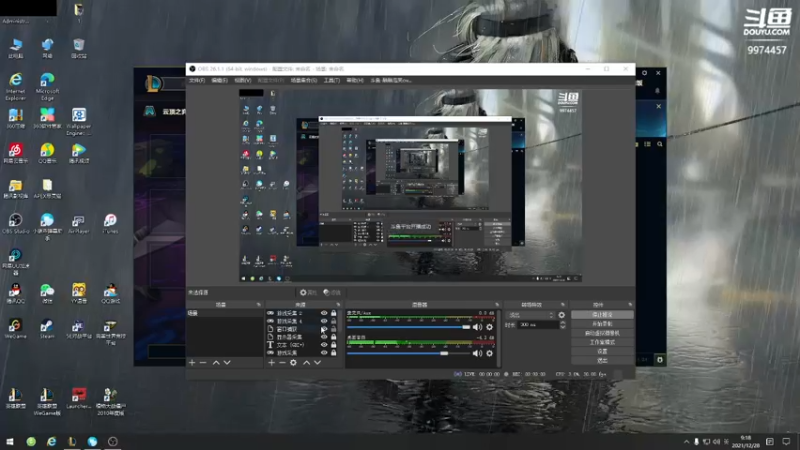Viewport: 800px width, 450px height.
Task: Open the 帮助(H) menu in OBS
Action: (355, 81)
